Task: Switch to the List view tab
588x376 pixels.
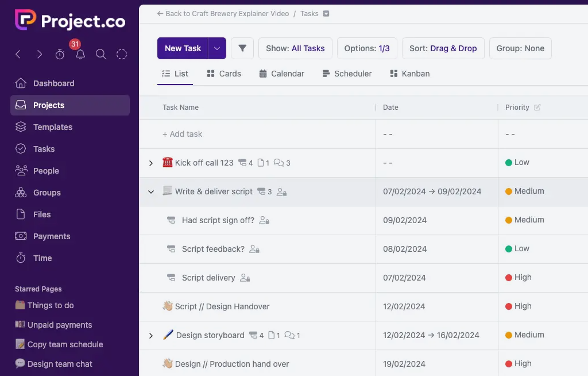Action: click(x=175, y=74)
